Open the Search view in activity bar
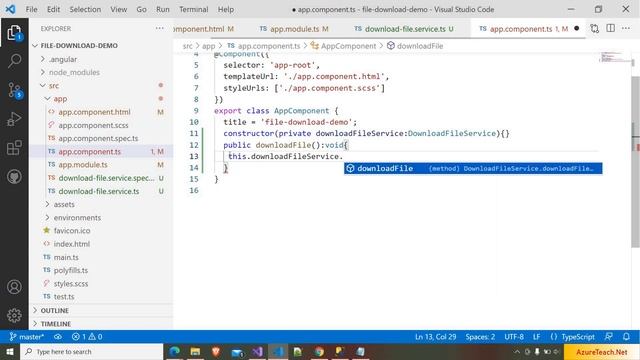Image resolution: width=640 pixels, height=360 pixels. (14, 61)
